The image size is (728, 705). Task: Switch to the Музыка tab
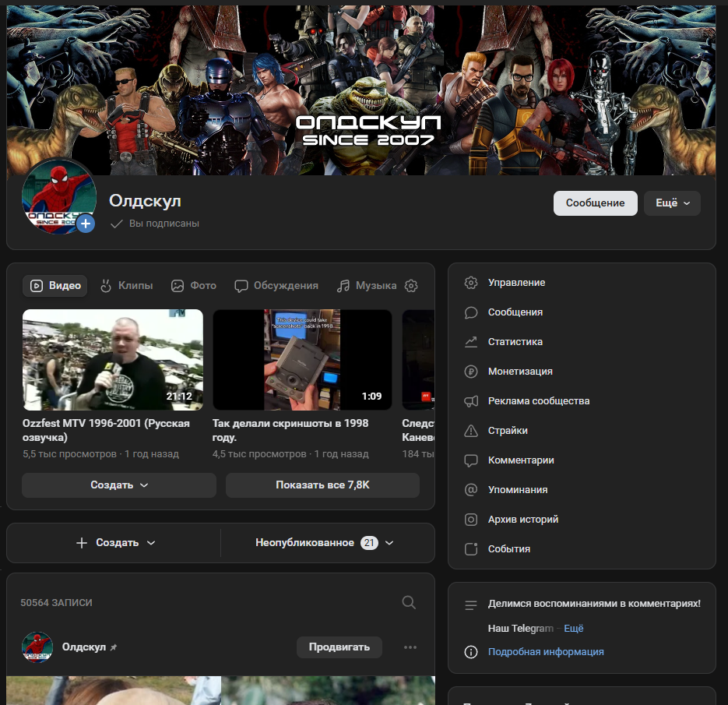[x=366, y=286]
